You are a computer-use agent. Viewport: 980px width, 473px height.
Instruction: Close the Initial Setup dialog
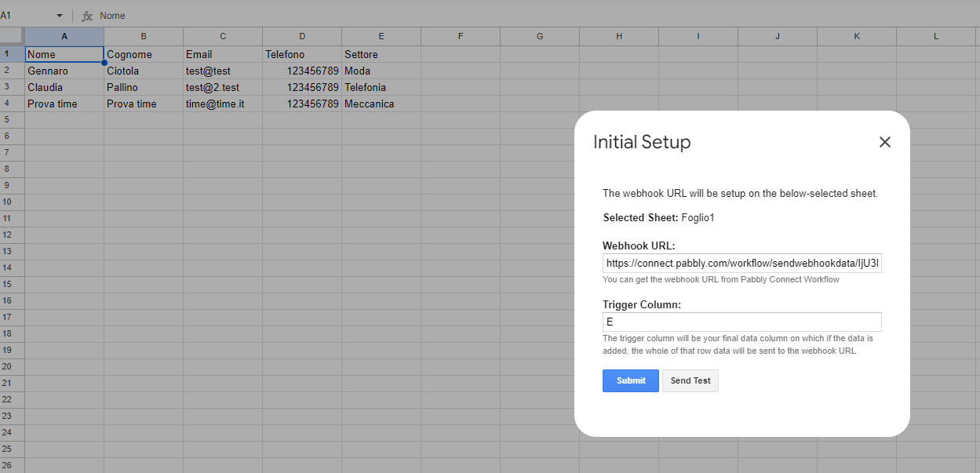pyautogui.click(x=885, y=142)
